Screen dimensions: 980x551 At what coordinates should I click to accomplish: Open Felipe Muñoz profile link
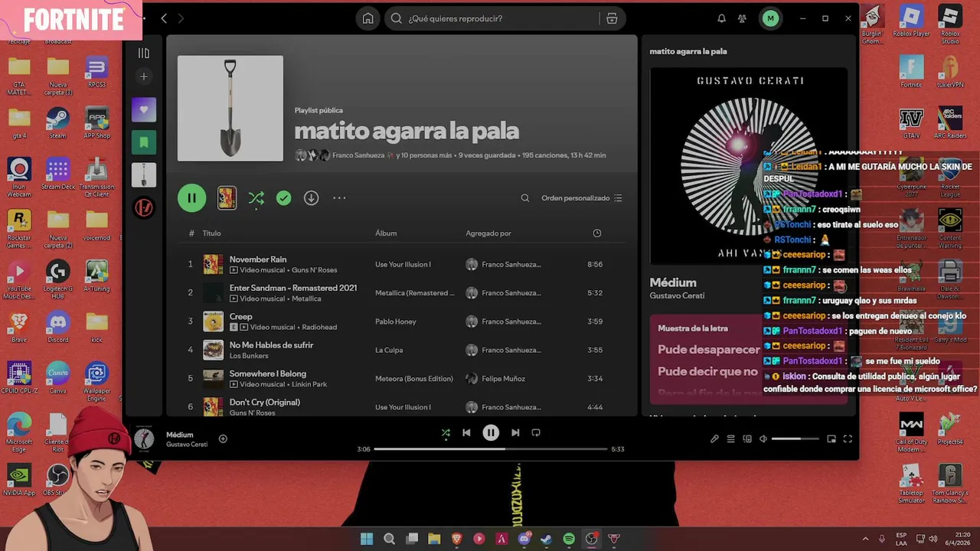503,379
